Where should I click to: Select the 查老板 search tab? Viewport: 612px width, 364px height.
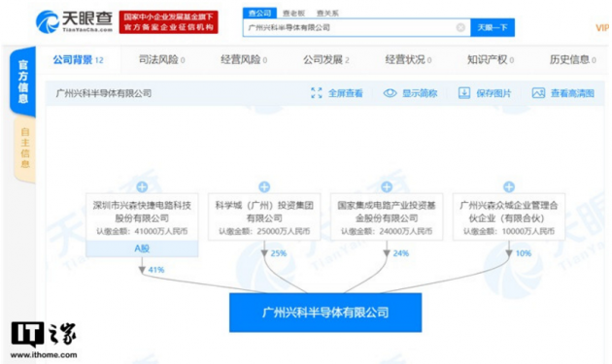[293, 14]
